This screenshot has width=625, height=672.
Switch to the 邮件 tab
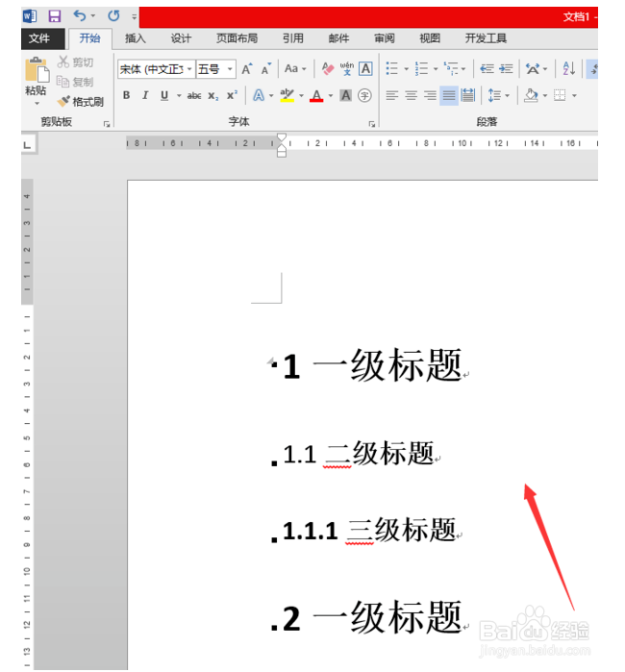coord(338,38)
